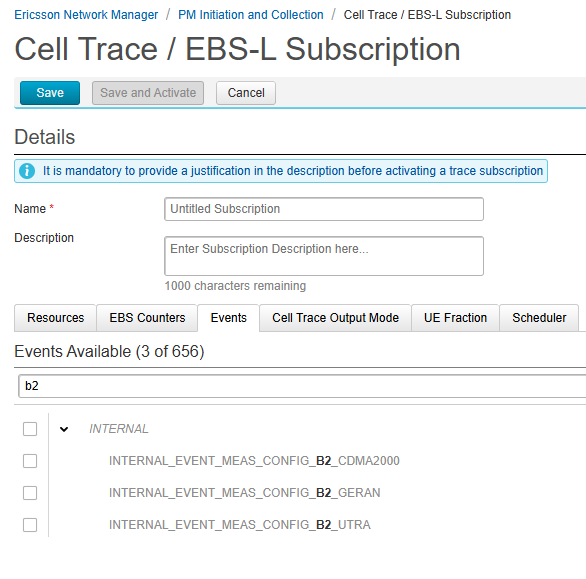Click the blue Save button

(x=50, y=93)
